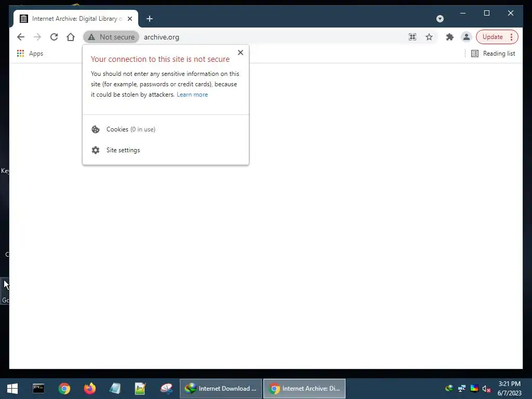Click the 'Your connection to this site is not secure' heading
This screenshot has width=532, height=399.
click(x=160, y=59)
